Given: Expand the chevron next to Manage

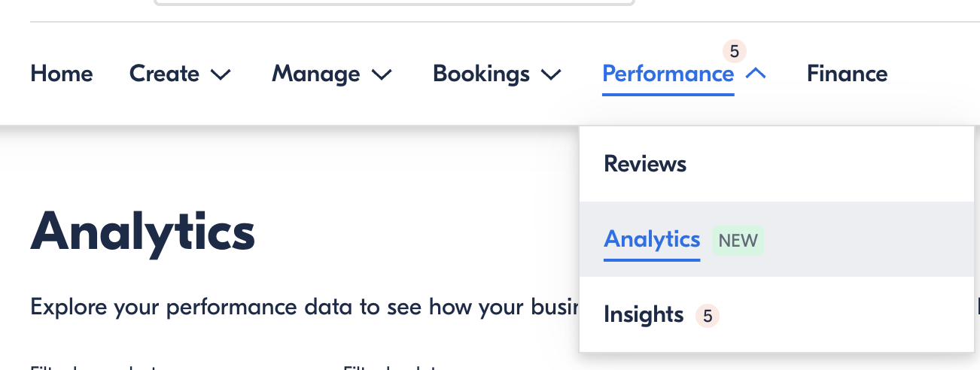Looking at the screenshot, I should click(x=382, y=74).
